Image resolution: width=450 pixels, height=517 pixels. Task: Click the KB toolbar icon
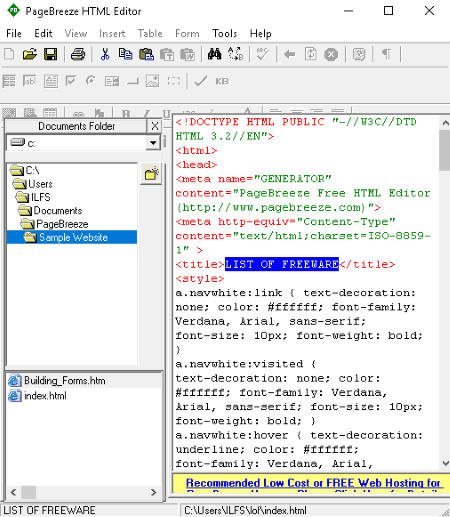coord(222,81)
